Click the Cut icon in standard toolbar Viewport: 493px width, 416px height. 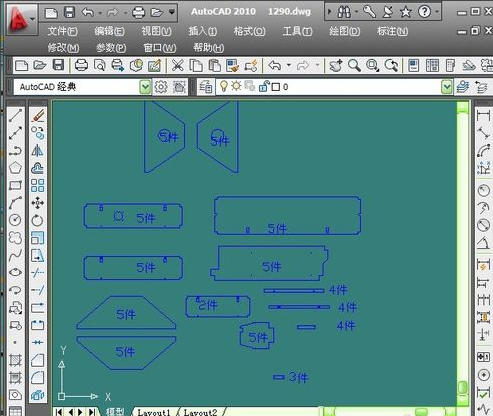coord(178,65)
